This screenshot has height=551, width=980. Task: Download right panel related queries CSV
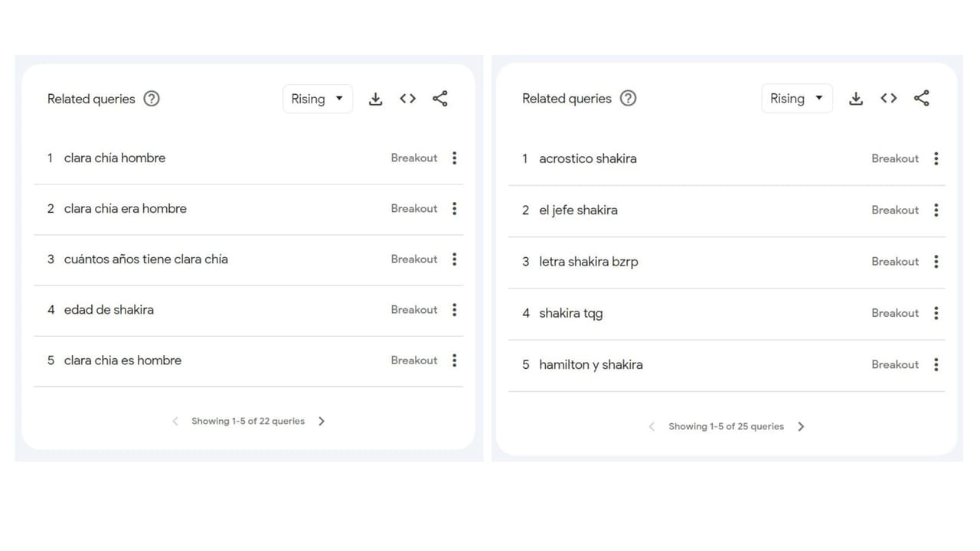pyautogui.click(x=856, y=98)
